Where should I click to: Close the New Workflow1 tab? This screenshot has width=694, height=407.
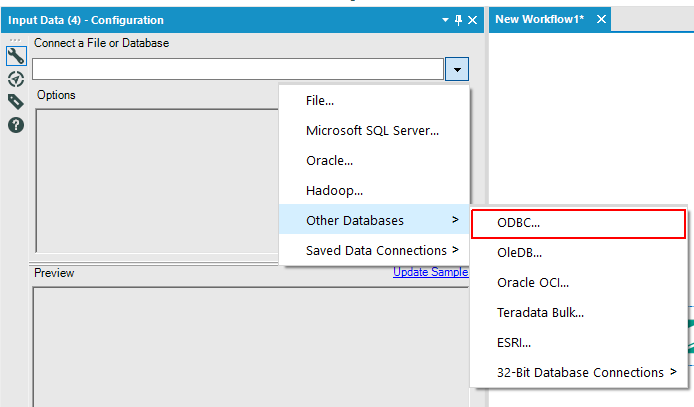pos(601,19)
